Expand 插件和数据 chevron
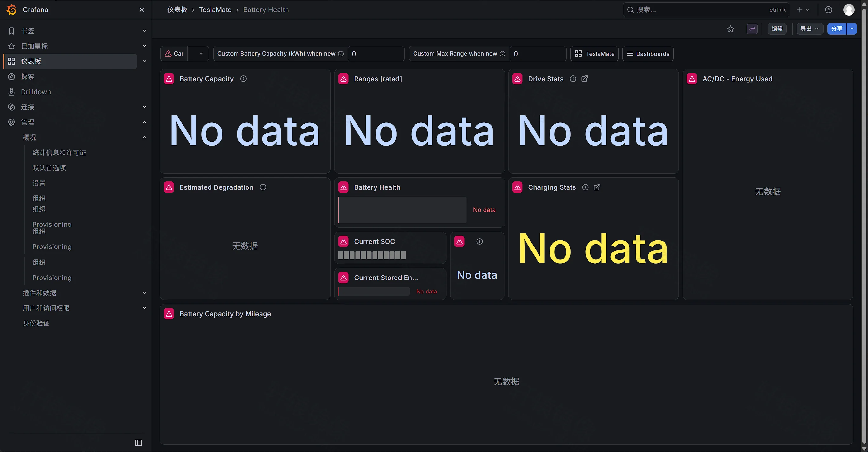The height and width of the screenshot is (452, 868). (145, 293)
